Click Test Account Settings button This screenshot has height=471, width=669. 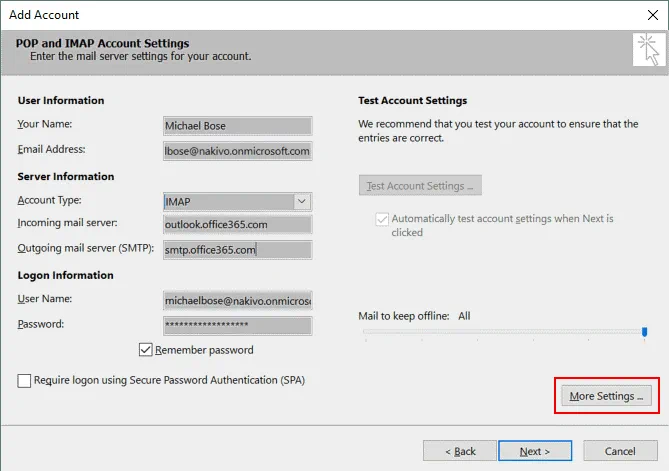[x=421, y=186]
